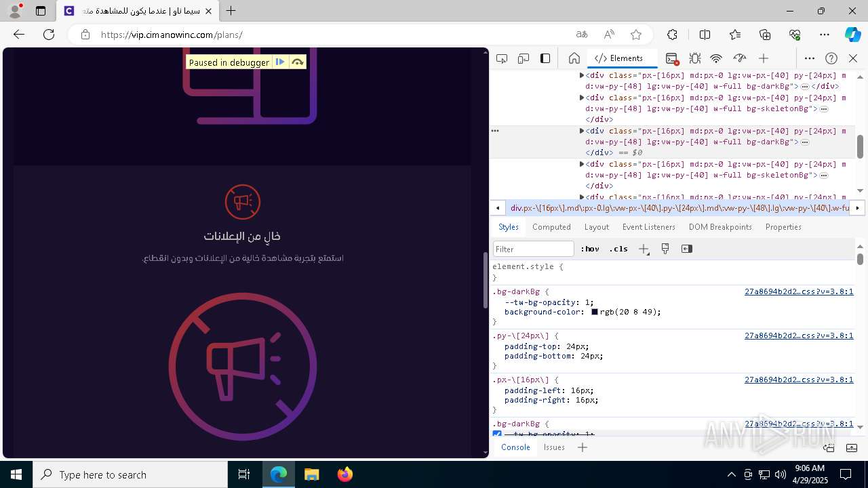
Task: Open Console tool with error badge
Action: point(672,58)
